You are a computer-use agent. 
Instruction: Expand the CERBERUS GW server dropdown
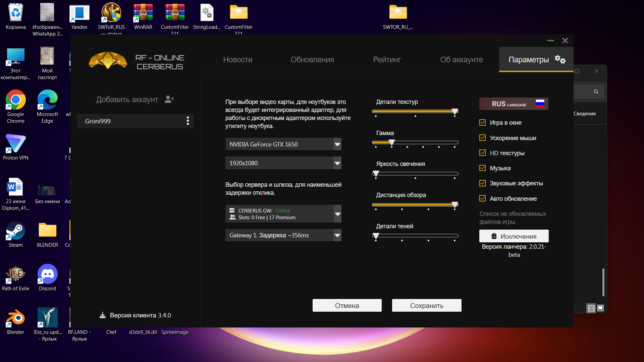(x=283, y=214)
